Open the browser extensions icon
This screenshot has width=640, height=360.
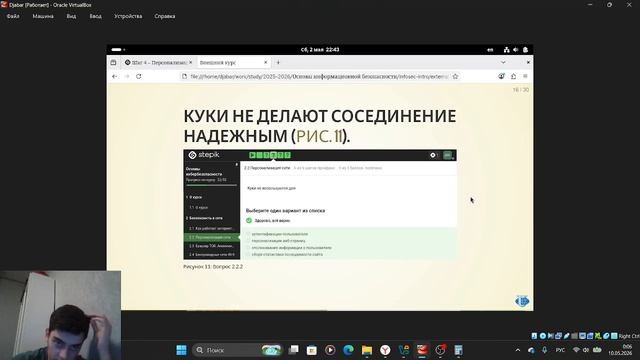click(513, 76)
